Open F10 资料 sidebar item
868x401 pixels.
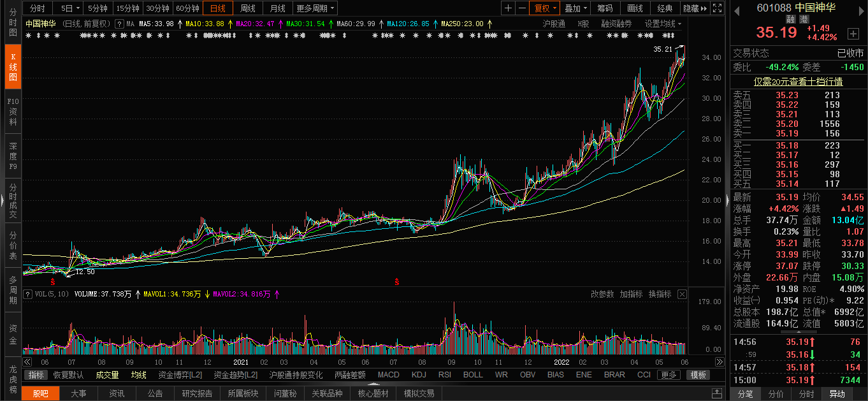[13, 112]
